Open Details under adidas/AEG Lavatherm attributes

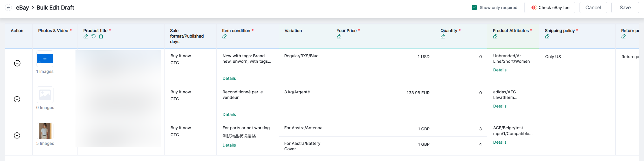500,106
